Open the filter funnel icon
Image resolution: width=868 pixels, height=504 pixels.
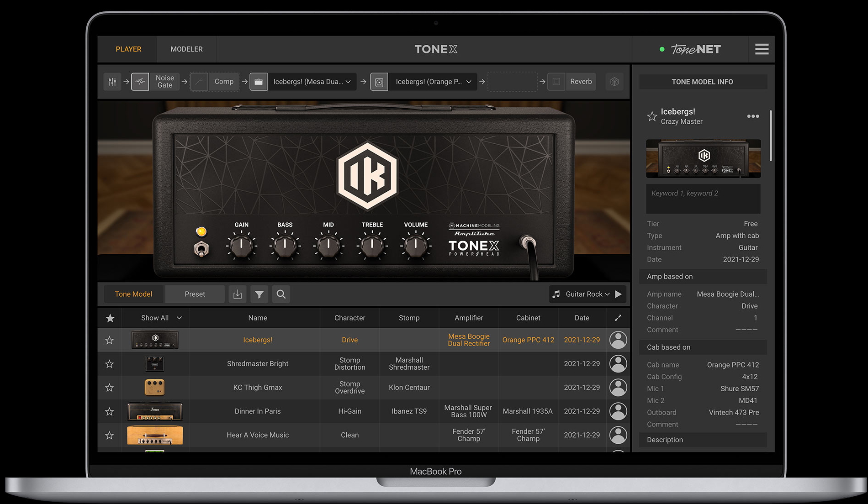pos(259,294)
